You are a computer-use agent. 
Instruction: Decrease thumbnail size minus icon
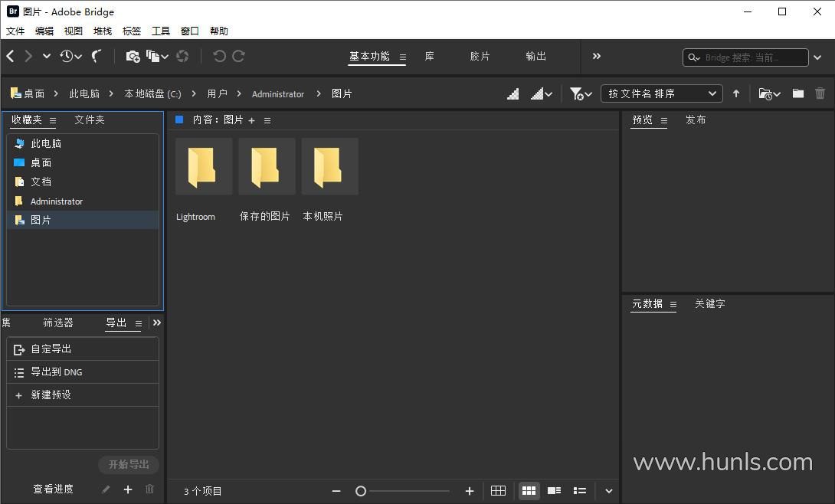(336, 491)
